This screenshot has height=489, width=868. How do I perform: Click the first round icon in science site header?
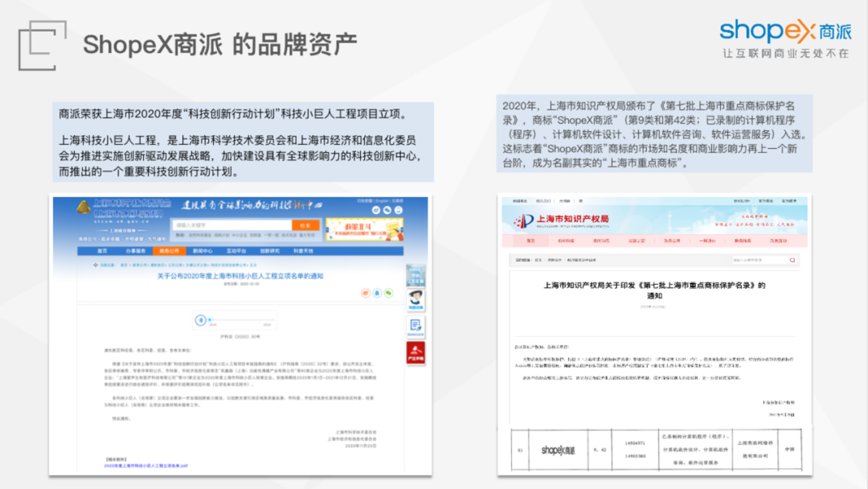click(376, 211)
